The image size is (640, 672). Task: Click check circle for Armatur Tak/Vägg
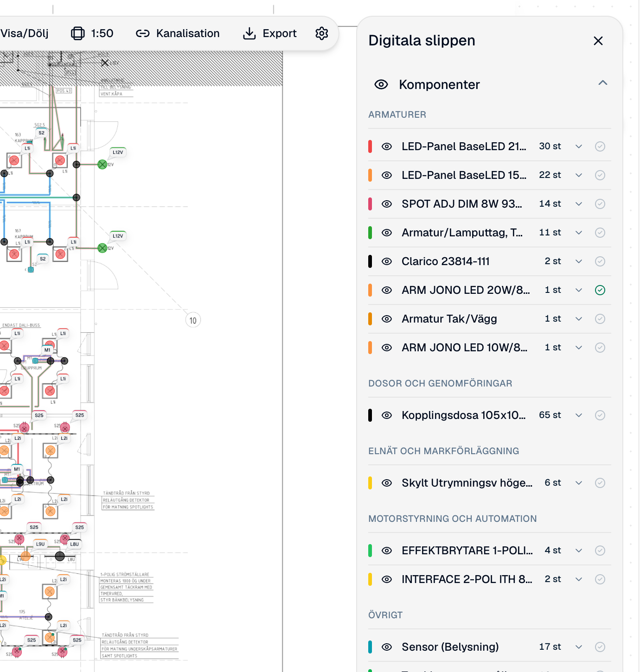click(600, 319)
